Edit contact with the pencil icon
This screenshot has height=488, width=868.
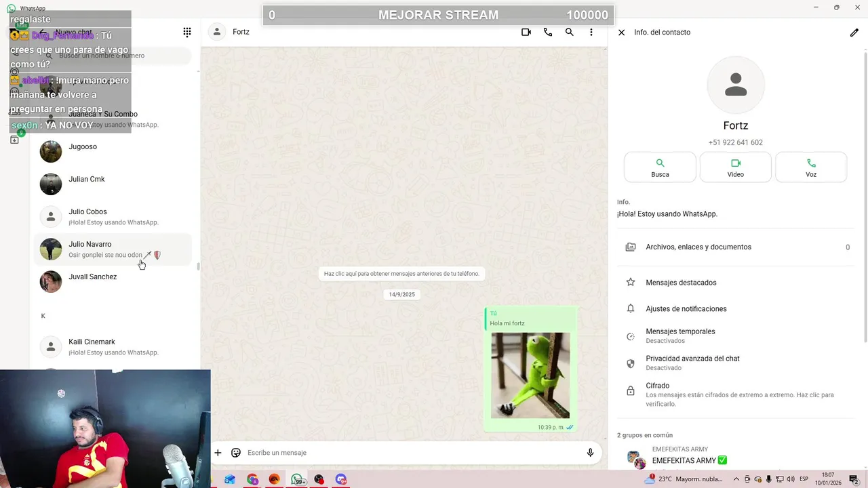pyautogui.click(x=854, y=32)
